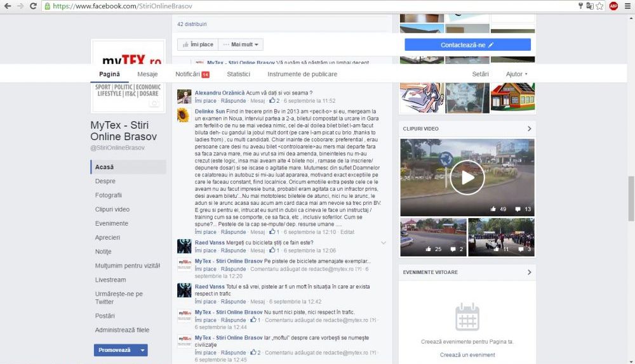Click thumbs-up count on 'civilizație' comment

[x=255, y=353]
